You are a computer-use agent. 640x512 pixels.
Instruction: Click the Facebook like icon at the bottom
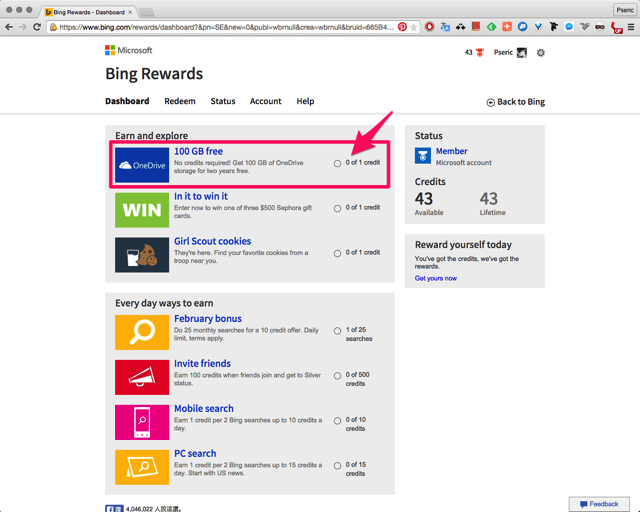(x=114, y=509)
